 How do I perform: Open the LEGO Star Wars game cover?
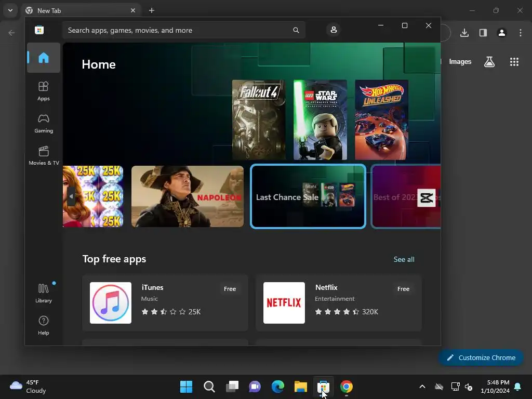[x=320, y=120]
